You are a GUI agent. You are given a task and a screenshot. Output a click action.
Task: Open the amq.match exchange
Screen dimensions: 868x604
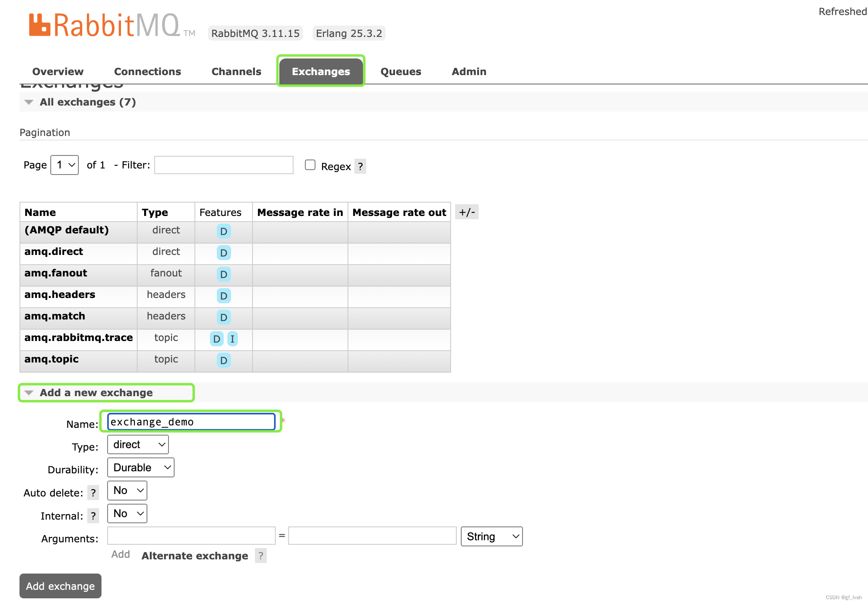coord(55,316)
